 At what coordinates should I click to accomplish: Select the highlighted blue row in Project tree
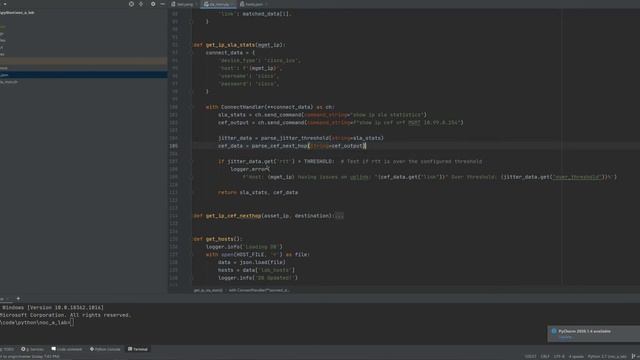pyautogui.click(x=84, y=75)
